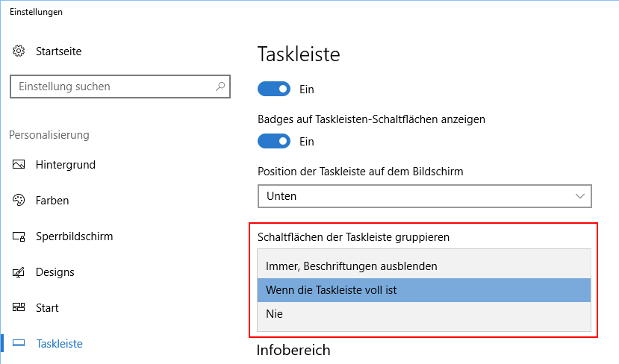619x364 pixels.
Task: Toggle the first Ein switch under Taskleiste
Action: tap(274, 89)
